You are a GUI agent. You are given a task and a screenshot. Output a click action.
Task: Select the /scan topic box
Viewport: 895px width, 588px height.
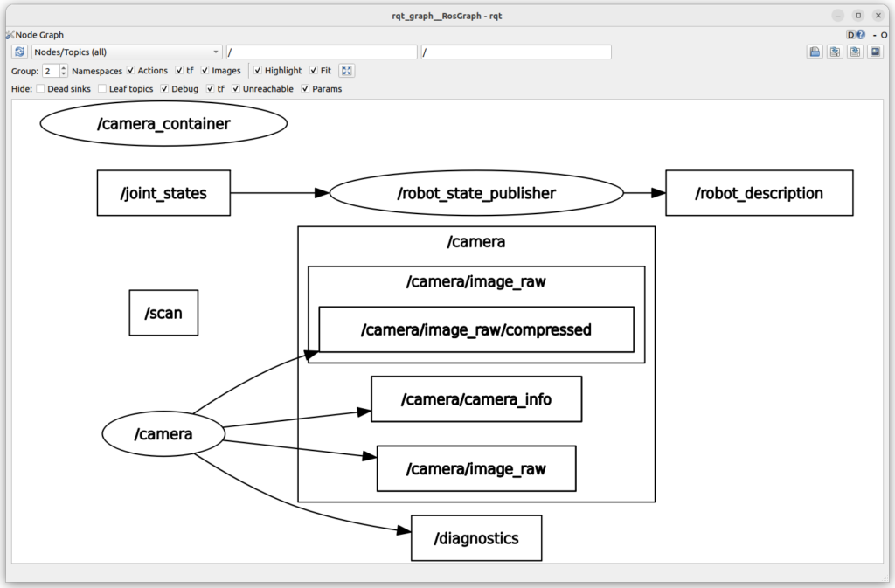[x=163, y=313]
